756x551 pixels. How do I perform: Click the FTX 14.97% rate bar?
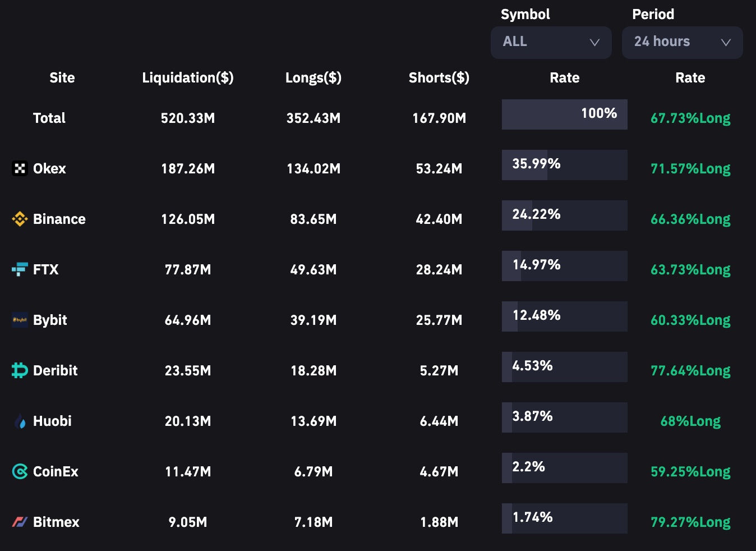565,266
